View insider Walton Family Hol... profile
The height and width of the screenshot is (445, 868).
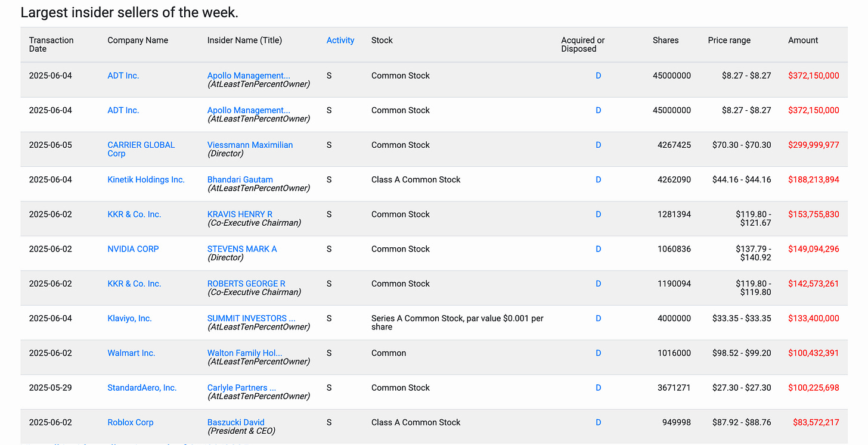pyautogui.click(x=244, y=353)
